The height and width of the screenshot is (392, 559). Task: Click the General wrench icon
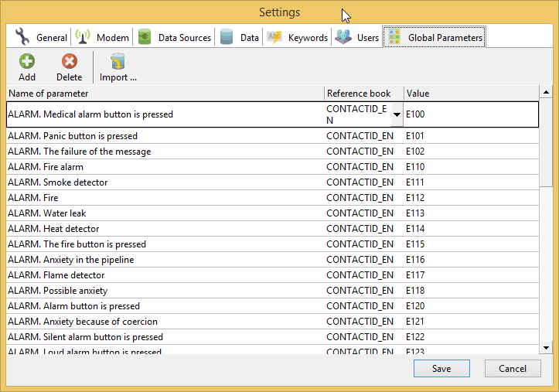(22, 36)
